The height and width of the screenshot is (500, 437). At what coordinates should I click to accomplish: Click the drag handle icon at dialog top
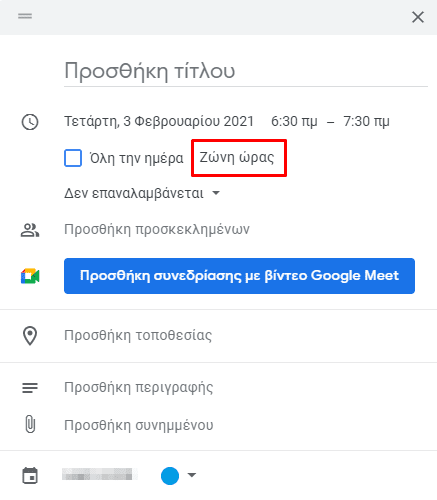coord(25,16)
